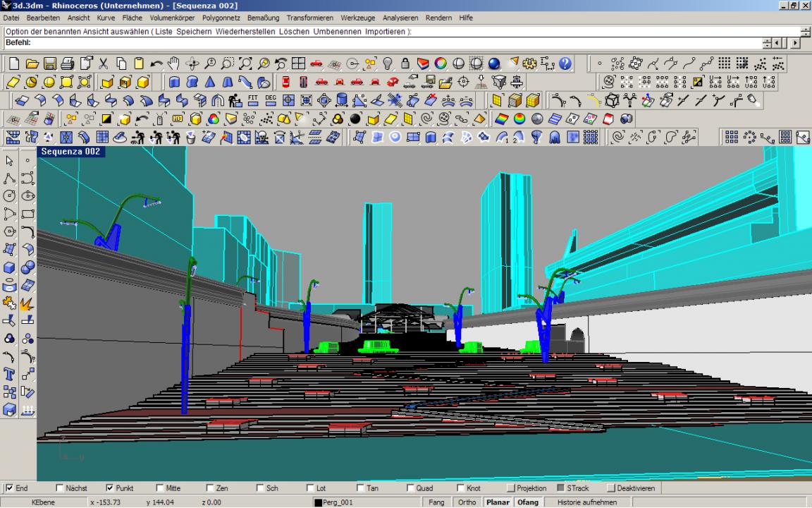Click the single Point tool icon

click(x=600, y=64)
